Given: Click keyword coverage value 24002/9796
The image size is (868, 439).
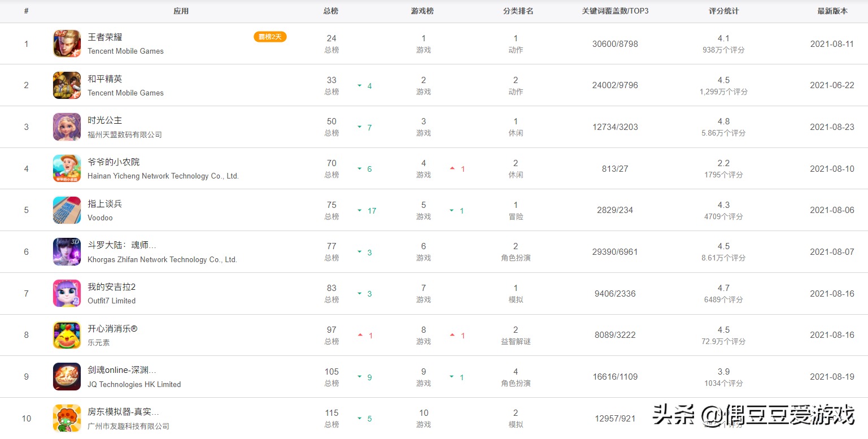Looking at the screenshot, I should coord(615,85).
